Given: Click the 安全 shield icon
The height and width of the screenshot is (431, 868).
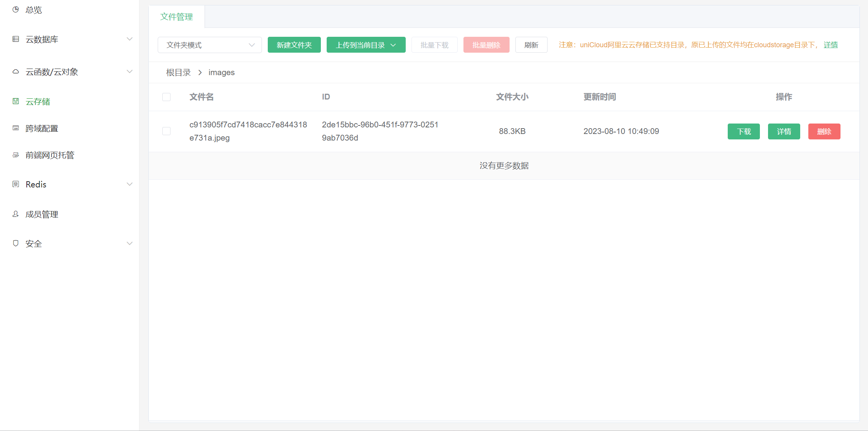Looking at the screenshot, I should pos(15,244).
